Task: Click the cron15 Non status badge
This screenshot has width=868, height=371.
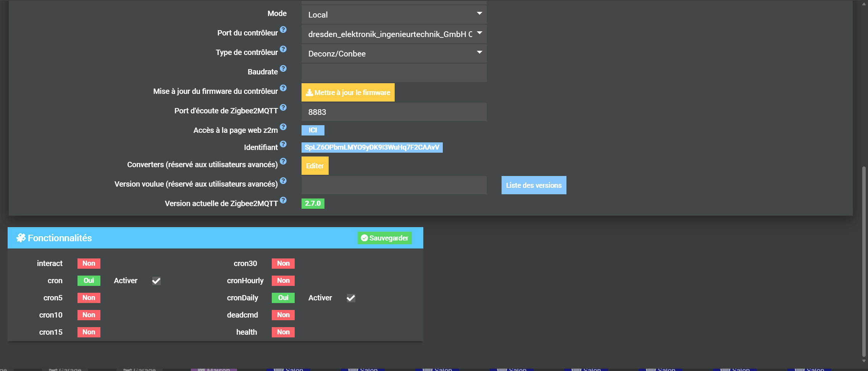Action: click(89, 332)
